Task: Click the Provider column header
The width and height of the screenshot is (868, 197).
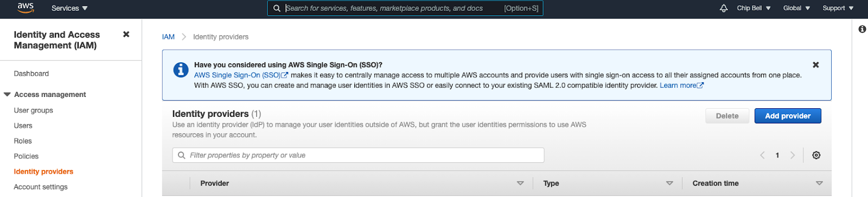Action: point(215,183)
